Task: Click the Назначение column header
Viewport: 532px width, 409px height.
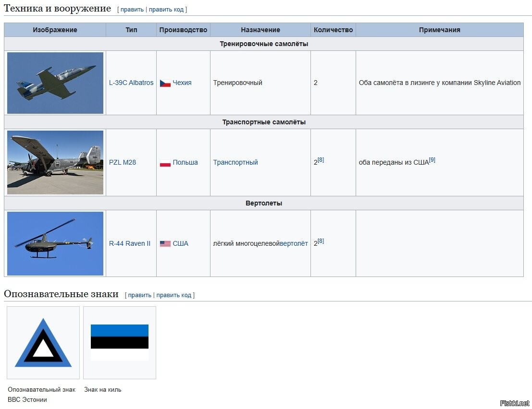Action: (260, 30)
